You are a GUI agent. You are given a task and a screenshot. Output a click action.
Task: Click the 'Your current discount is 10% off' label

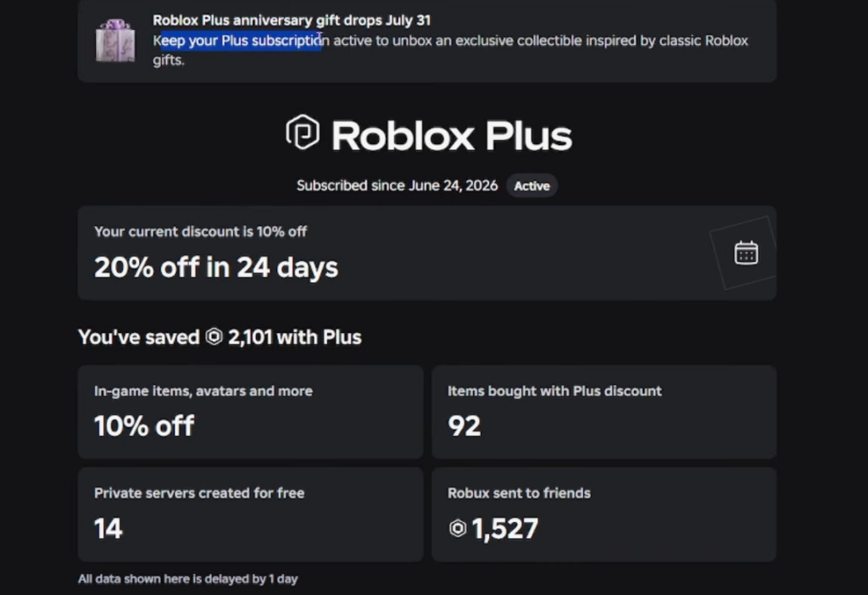[x=200, y=231]
